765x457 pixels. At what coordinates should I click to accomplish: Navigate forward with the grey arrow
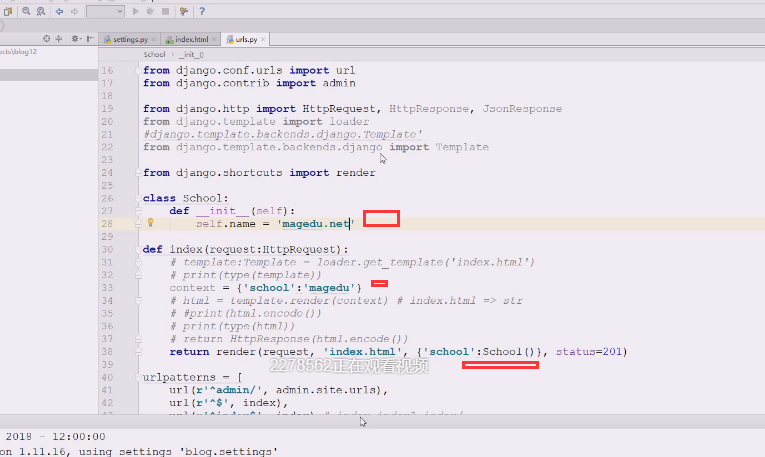(x=74, y=11)
